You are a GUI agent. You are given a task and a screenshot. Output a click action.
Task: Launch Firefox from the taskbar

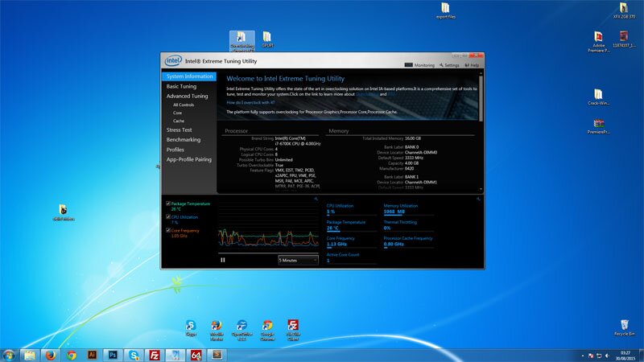coord(51,355)
